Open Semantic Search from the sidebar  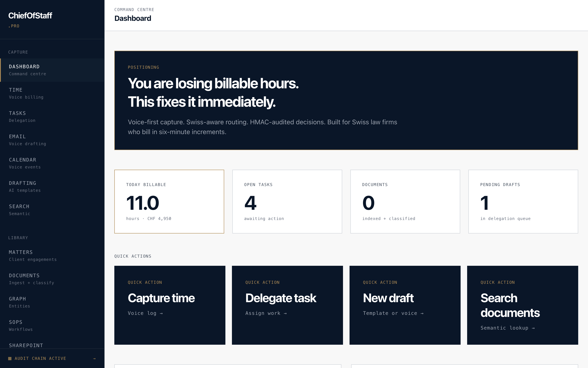(x=52, y=210)
